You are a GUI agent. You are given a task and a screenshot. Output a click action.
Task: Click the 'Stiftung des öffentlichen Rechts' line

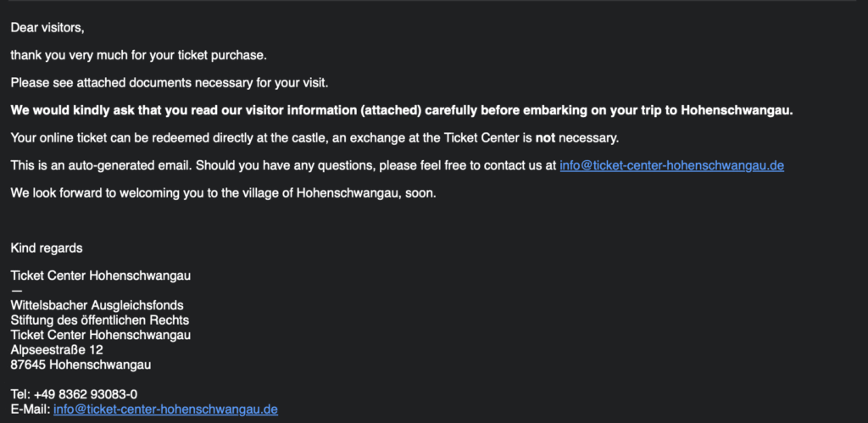[100, 320]
